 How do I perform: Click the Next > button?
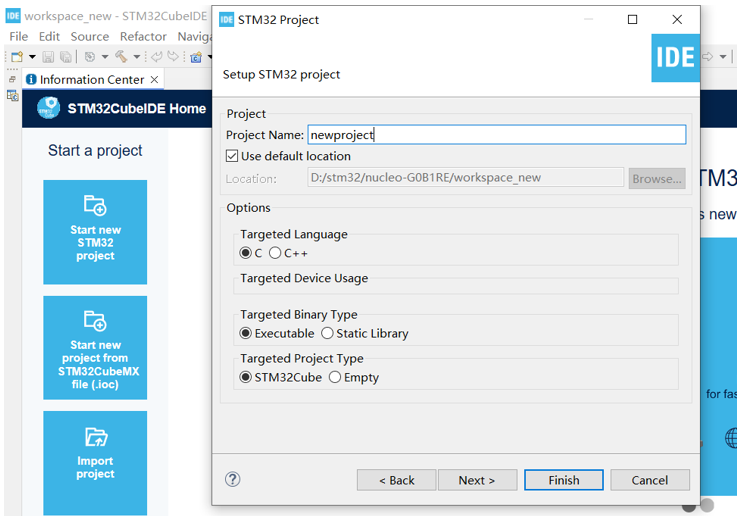(x=478, y=480)
